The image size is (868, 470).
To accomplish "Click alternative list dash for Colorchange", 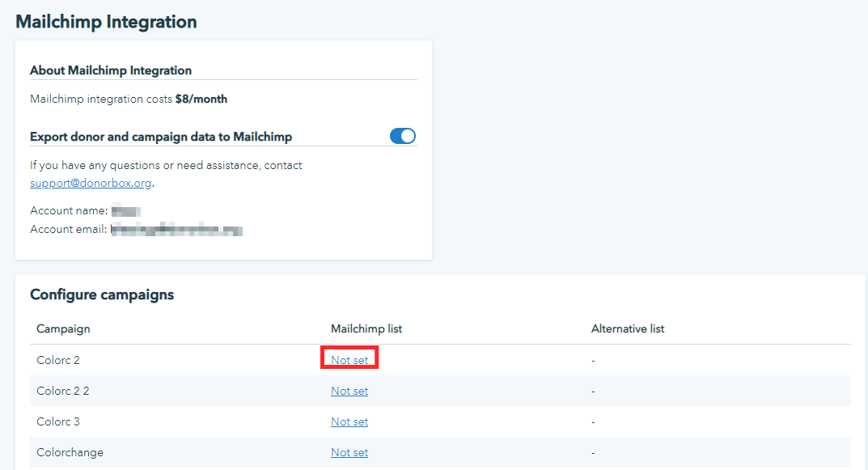I will click(x=593, y=452).
